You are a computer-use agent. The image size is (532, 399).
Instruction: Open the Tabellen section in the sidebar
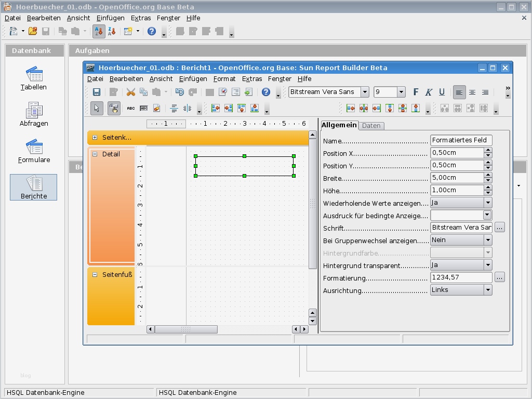pyautogui.click(x=33, y=78)
